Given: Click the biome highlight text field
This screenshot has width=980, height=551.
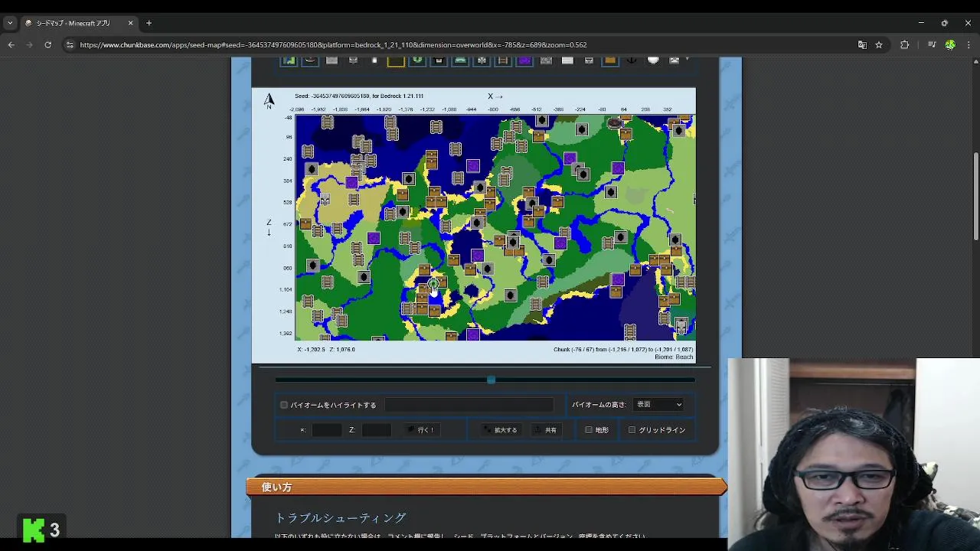Looking at the screenshot, I should [469, 405].
